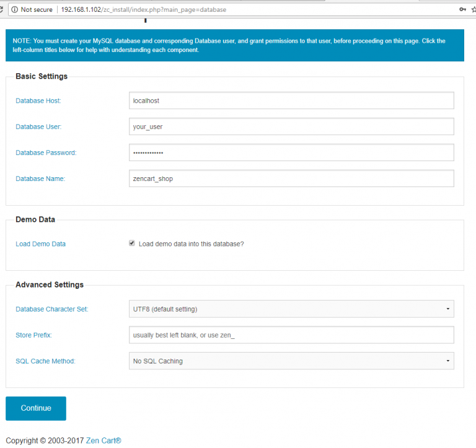Open the Zen Cart copyright link

coord(104,441)
